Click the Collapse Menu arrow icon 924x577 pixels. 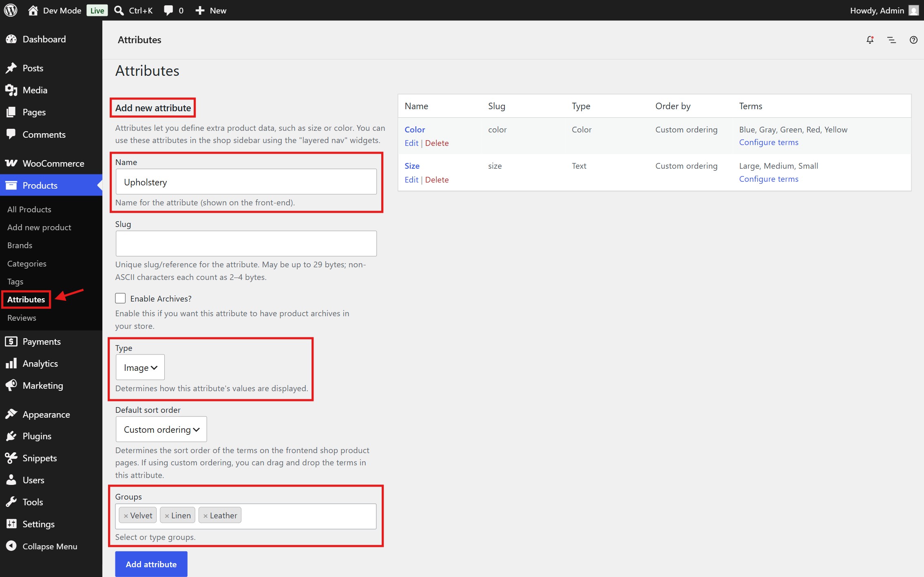(11, 546)
